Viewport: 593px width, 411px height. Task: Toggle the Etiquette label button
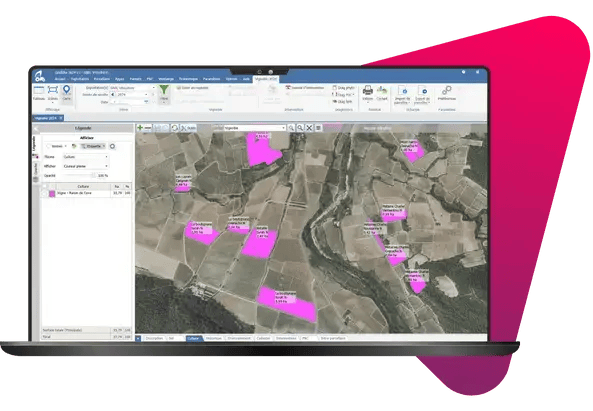93,146
